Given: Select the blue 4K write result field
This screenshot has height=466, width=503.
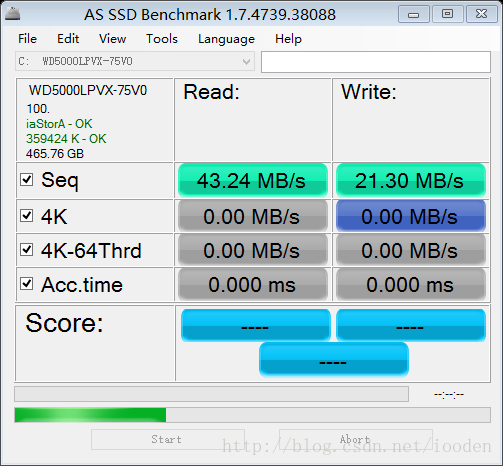Looking at the screenshot, I should click(x=411, y=216).
